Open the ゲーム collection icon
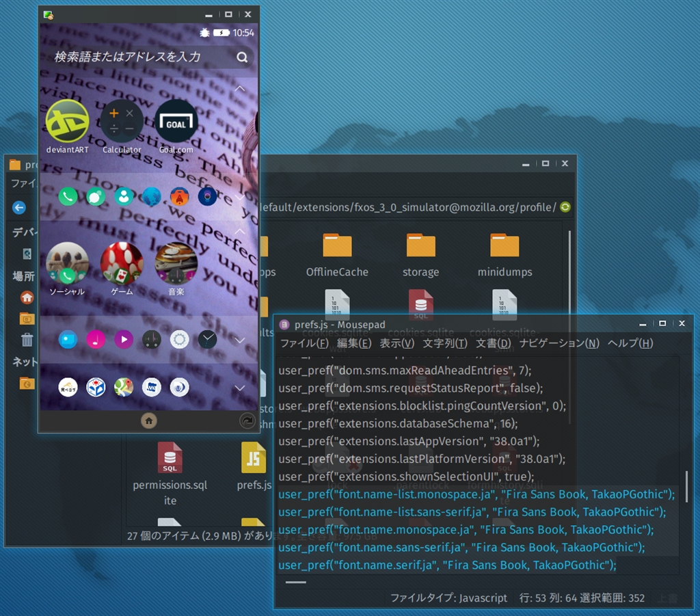Image resolution: width=700 pixels, height=616 pixels. pyautogui.click(x=122, y=263)
